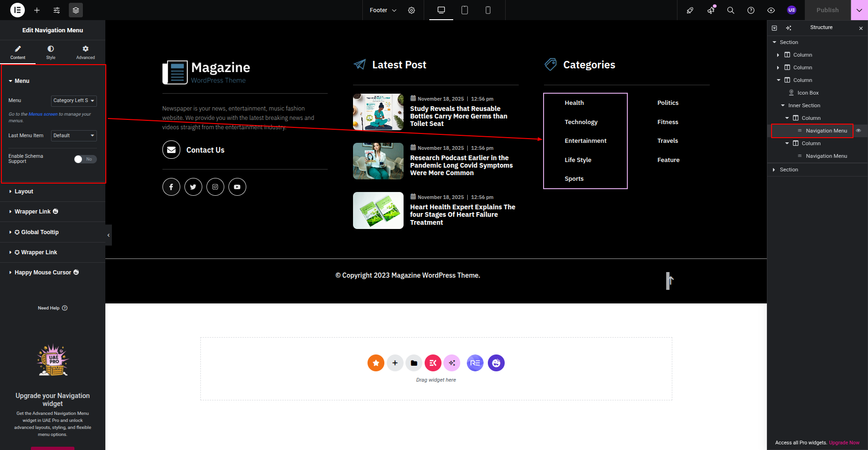Open the Last Menu Item dropdown
This screenshot has width=868, height=450.
74,136
